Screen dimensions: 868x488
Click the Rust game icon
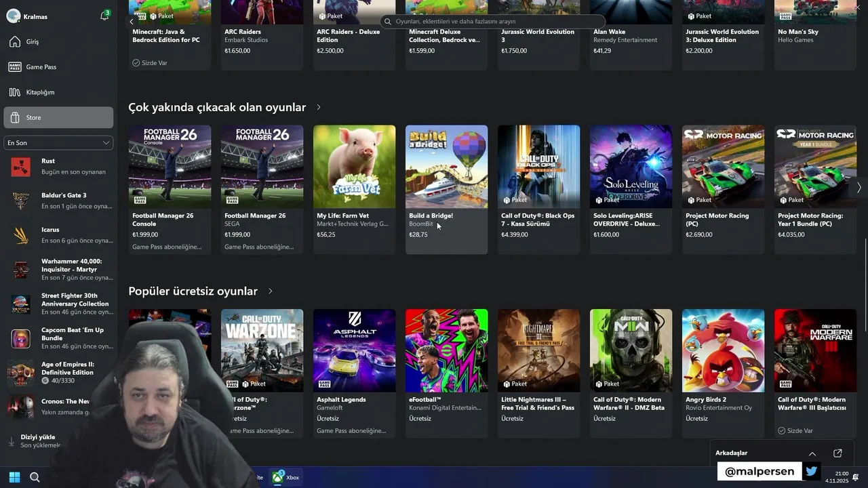point(20,167)
